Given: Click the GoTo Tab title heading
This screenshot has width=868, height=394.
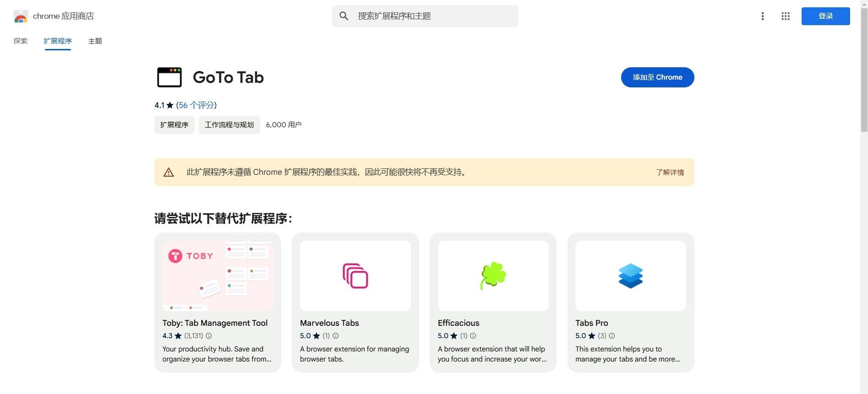Looking at the screenshot, I should [228, 77].
